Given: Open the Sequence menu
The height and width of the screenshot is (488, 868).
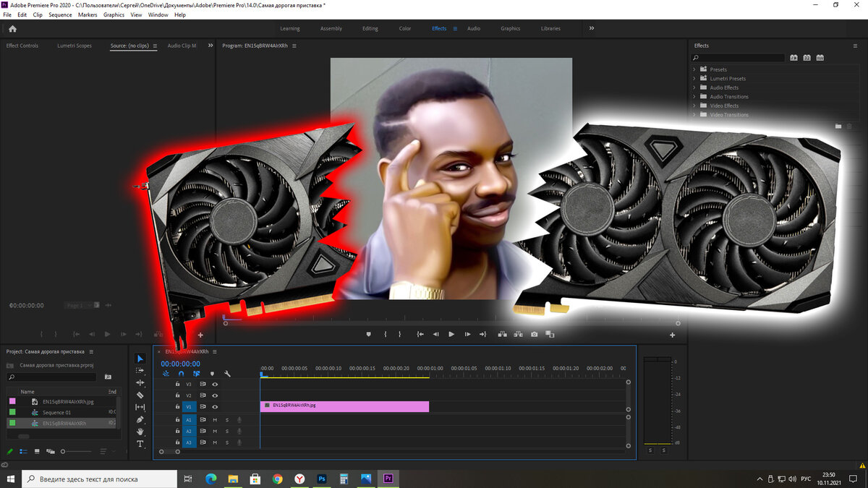Looking at the screenshot, I should 61,14.
